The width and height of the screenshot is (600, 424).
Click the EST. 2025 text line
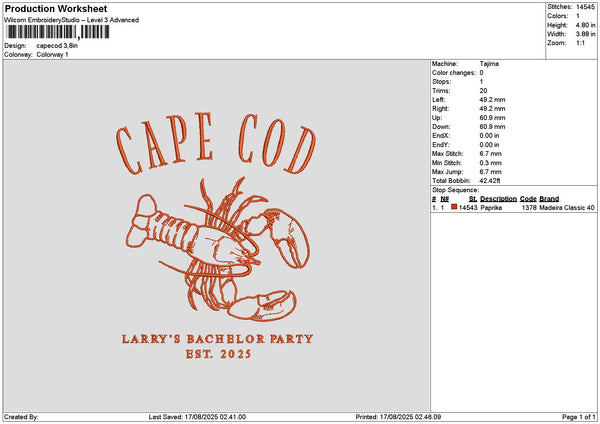[x=218, y=354]
